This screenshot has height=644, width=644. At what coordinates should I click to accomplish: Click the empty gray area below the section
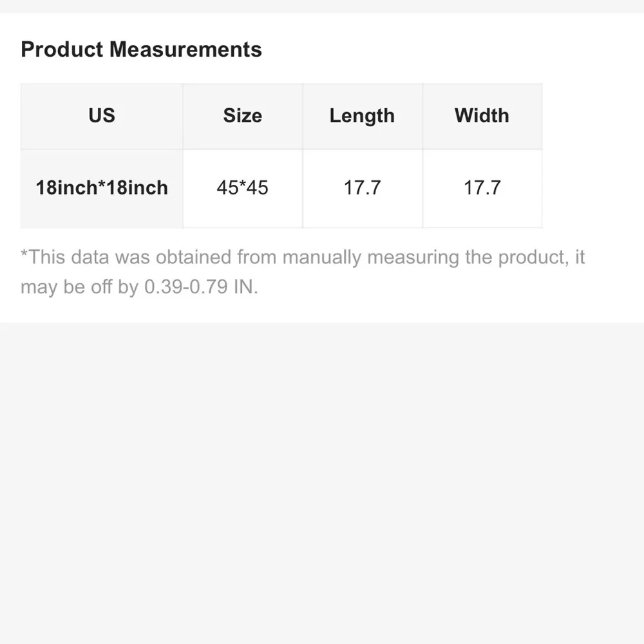coord(322,483)
